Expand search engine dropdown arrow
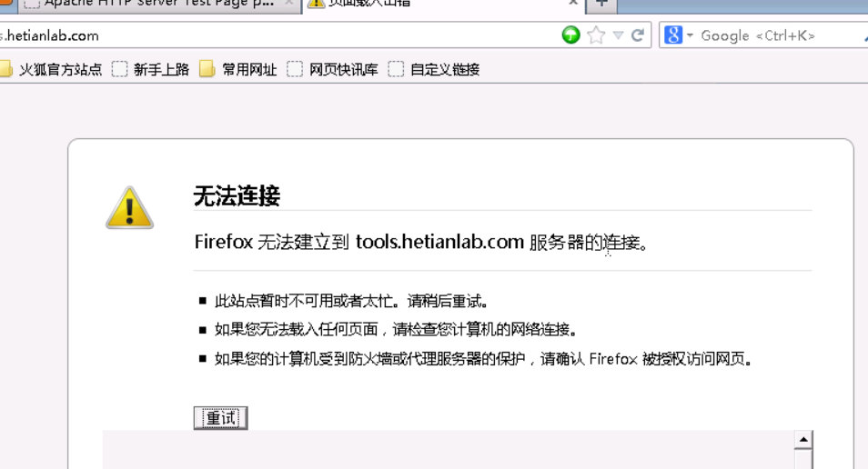 (x=690, y=36)
